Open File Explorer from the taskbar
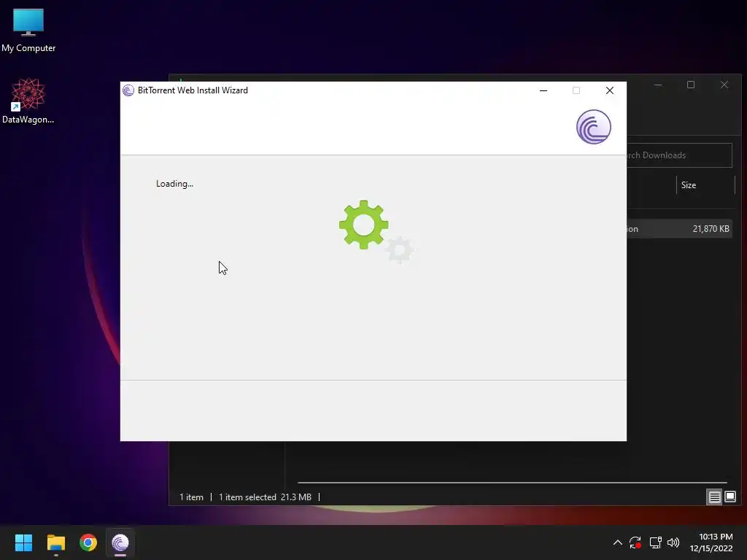 coord(55,542)
